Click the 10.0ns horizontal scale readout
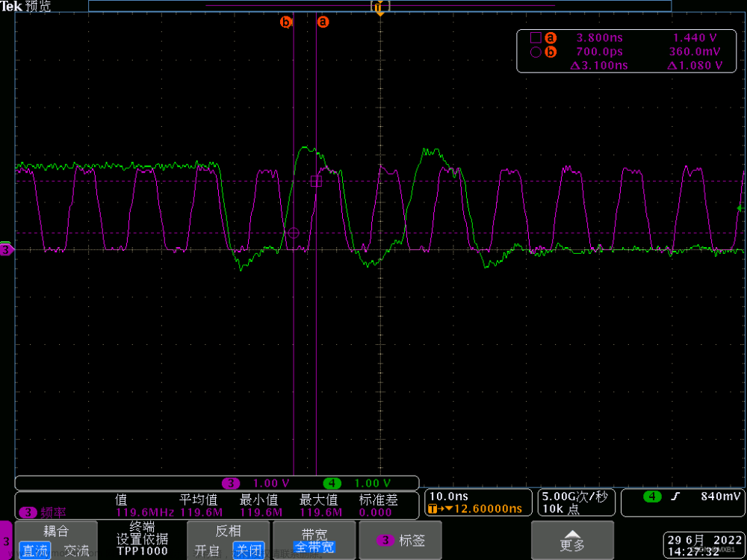This screenshot has height=560, width=747. [449, 497]
